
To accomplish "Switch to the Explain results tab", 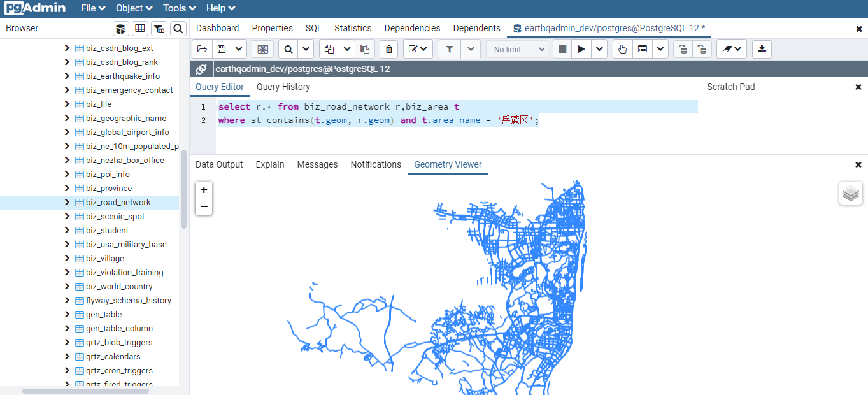I will click(270, 164).
